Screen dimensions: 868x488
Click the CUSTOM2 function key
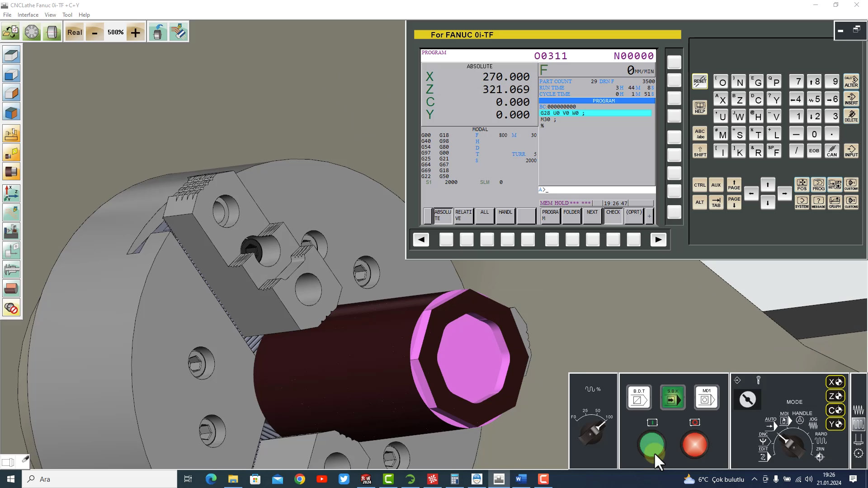851,202
